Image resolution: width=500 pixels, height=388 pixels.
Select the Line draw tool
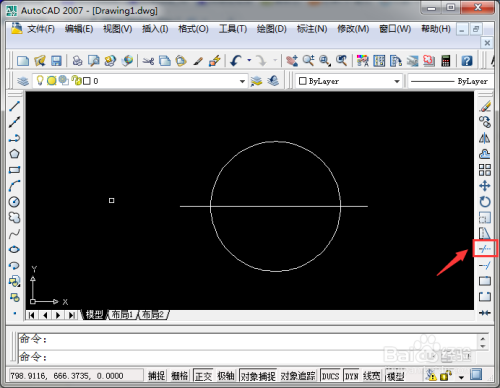pos(14,107)
